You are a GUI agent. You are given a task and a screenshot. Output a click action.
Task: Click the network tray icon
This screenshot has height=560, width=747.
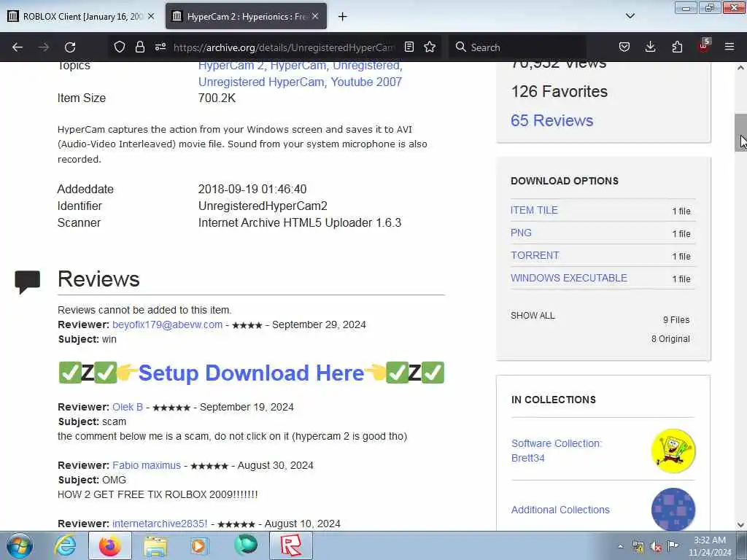pyautogui.click(x=638, y=547)
